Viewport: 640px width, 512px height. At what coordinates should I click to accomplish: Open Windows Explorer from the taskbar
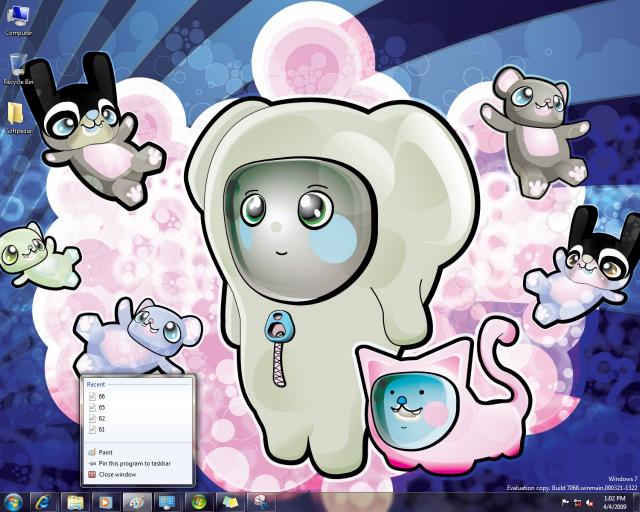click(x=76, y=501)
